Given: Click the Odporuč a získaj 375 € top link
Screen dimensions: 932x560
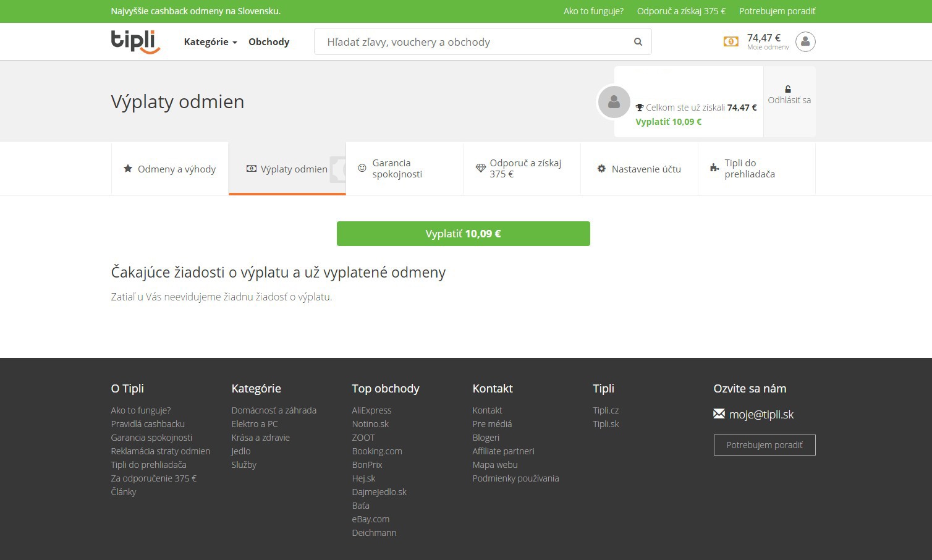Looking at the screenshot, I should (681, 11).
